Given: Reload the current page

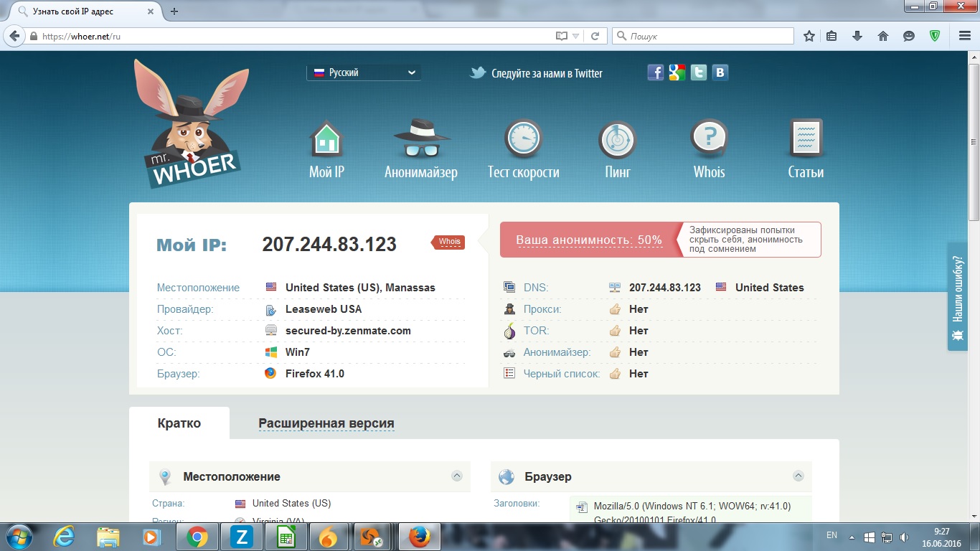Looking at the screenshot, I should tap(595, 36).
